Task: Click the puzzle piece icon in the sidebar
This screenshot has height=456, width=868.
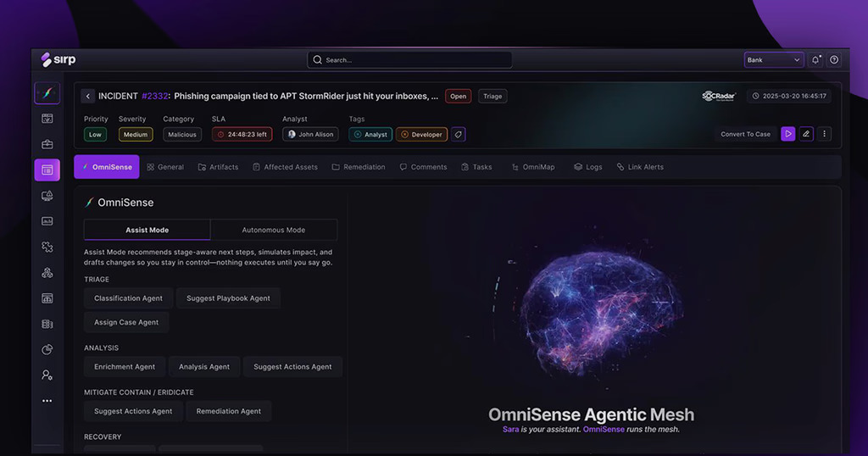Action: pyautogui.click(x=47, y=247)
